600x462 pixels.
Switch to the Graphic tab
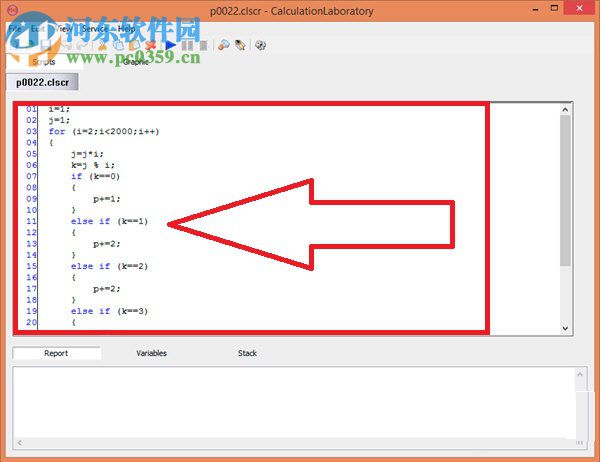135,62
